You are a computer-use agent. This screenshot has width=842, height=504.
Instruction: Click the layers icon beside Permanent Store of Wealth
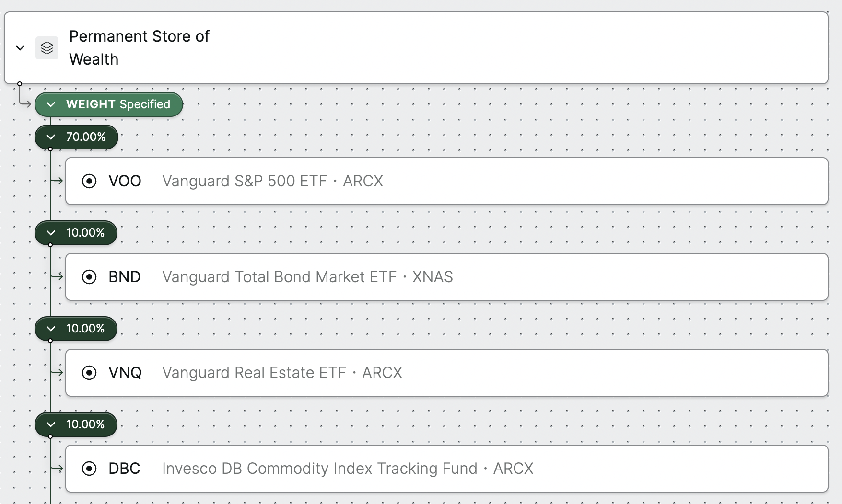coord(47,48)
